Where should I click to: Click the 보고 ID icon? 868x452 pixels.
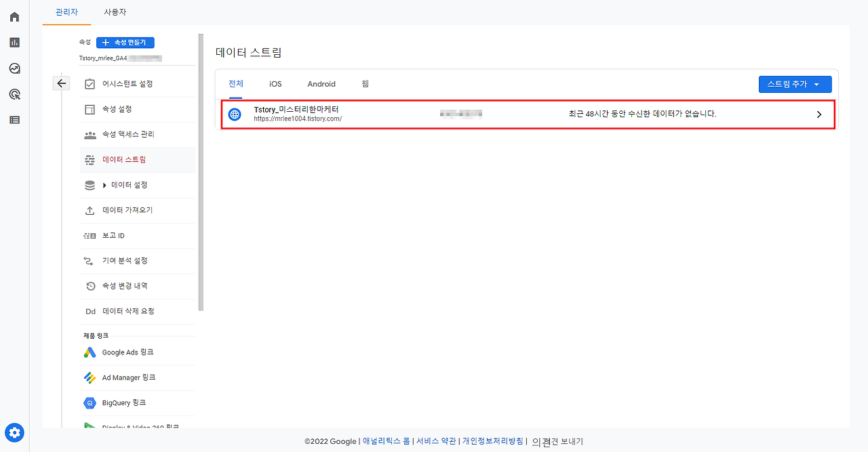tap(90, 236)
